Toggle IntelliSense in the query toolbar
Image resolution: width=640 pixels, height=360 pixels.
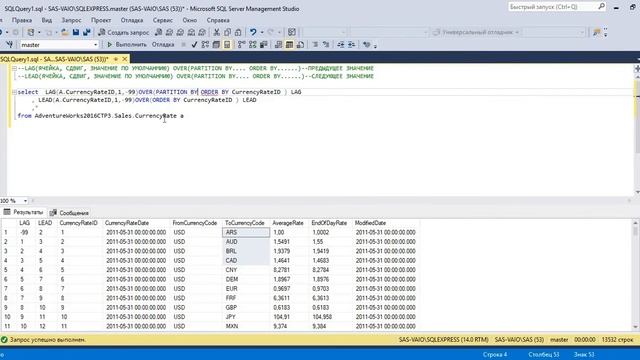227,45
